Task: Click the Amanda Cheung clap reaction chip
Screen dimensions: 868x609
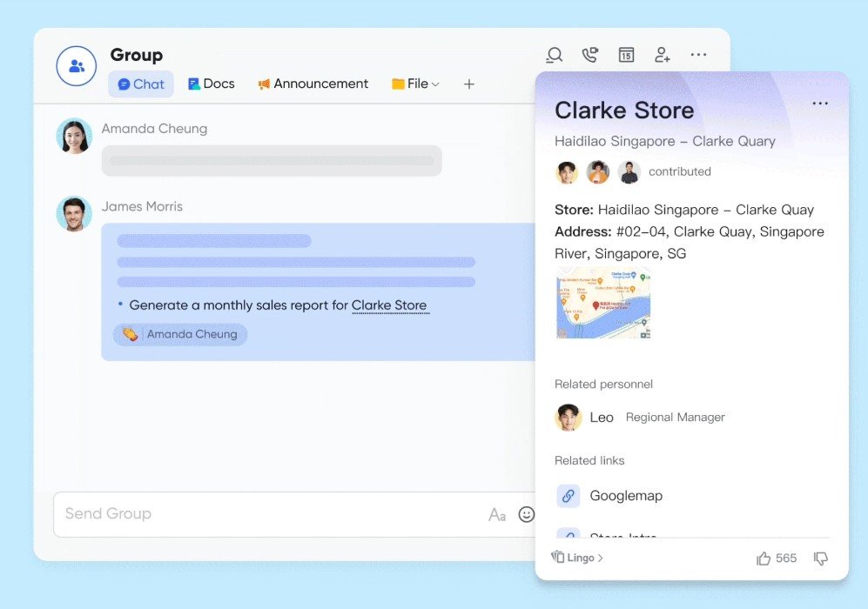Action: pos(180,334)
